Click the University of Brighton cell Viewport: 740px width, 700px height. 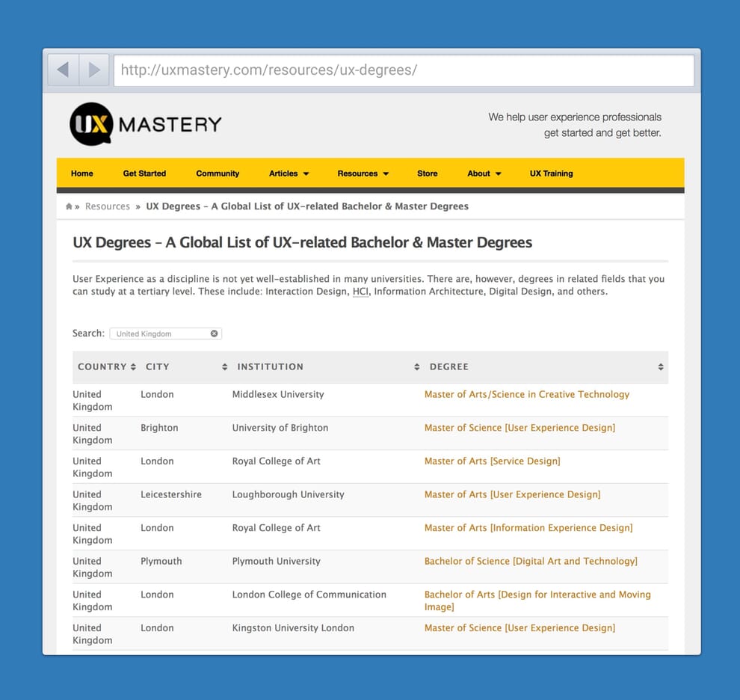(280, 428)
